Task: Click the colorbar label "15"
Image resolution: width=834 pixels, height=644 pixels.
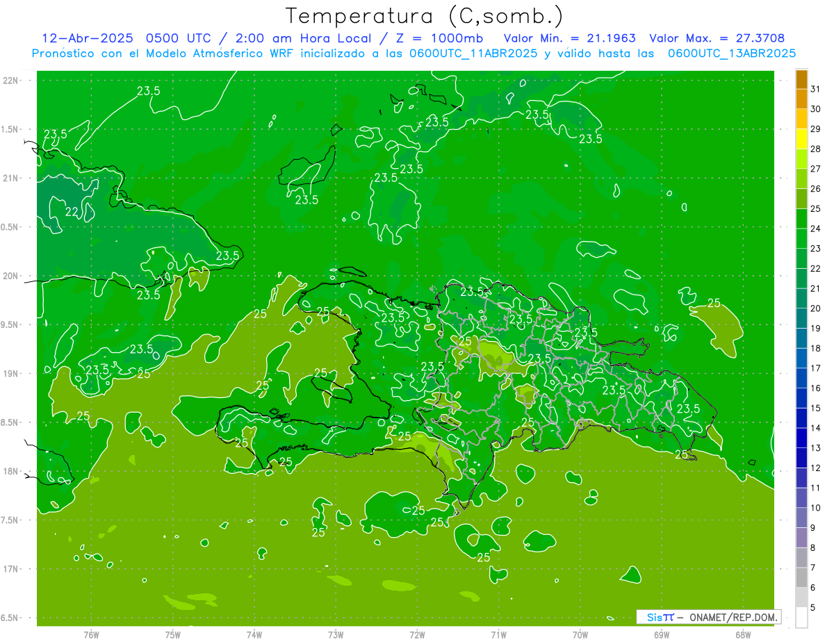Action: click(816, 408)
